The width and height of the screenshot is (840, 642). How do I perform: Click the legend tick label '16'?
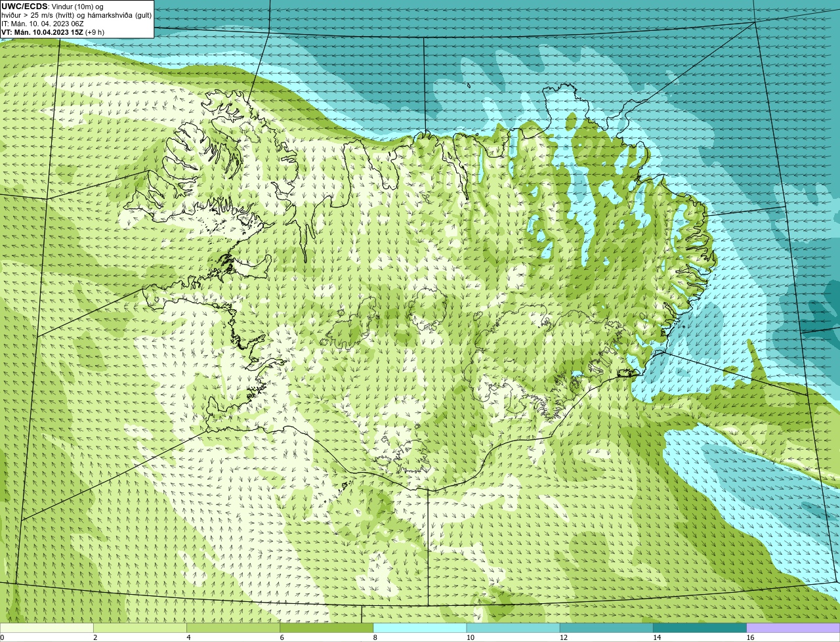coord(750,637)
